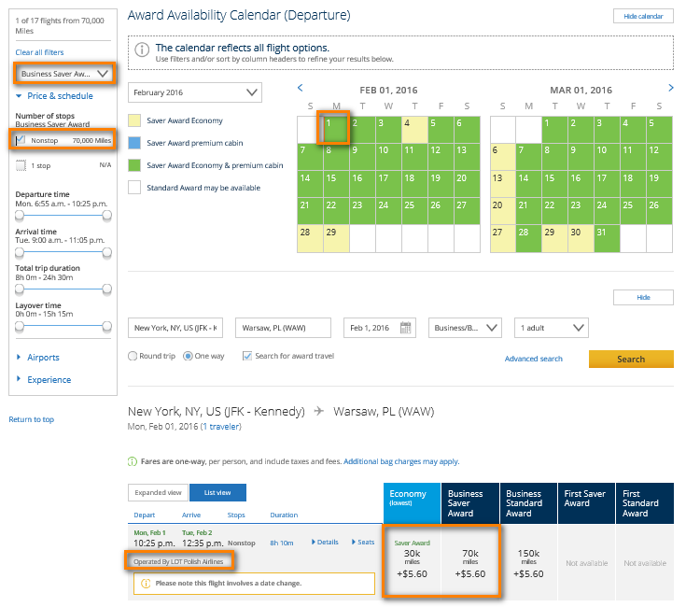The width and height of the screenshot is (700, 607).
Task: Open the February 2016 month dropdown
Action: pyautogui.click(x=195, y=92)
